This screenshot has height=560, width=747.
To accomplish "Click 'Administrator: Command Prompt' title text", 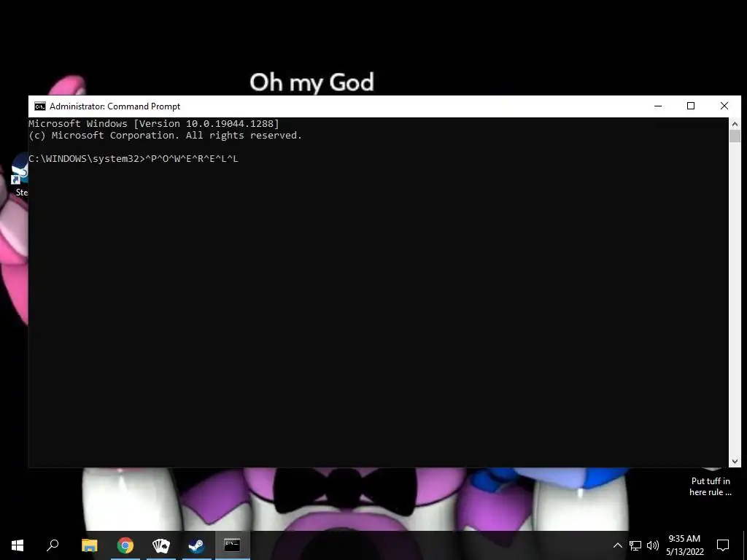I will tap(115, 106).
